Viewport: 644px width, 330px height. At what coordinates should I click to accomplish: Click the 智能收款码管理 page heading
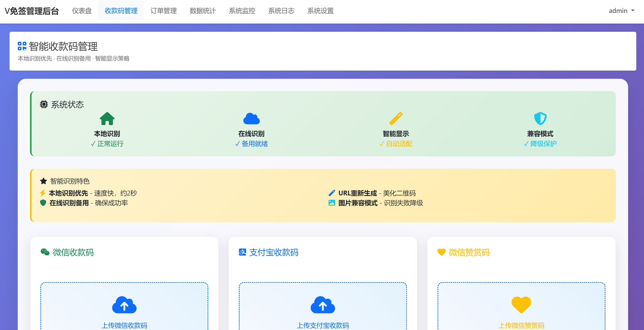click(63, 46)
